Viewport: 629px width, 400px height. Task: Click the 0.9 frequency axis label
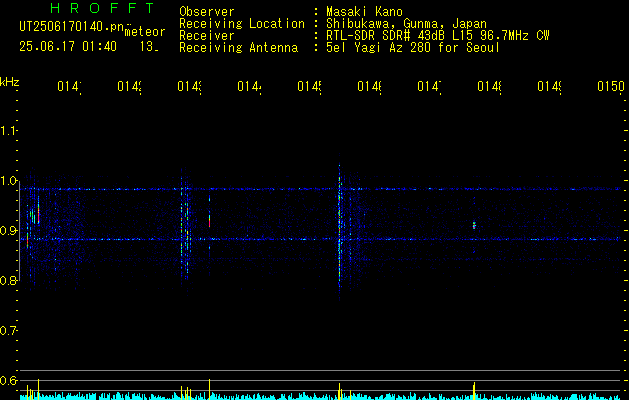[x=8, y=231]
